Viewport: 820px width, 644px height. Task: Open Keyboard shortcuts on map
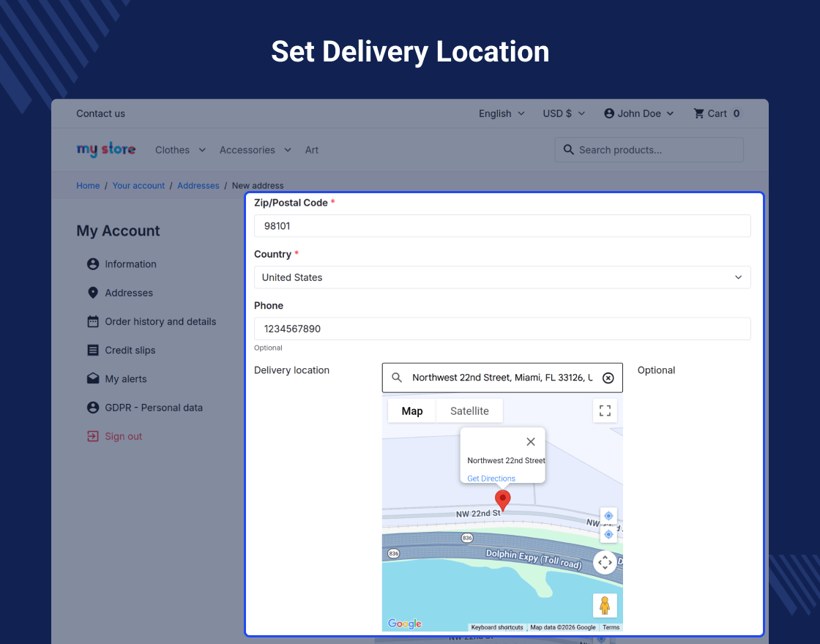(497, 627)
